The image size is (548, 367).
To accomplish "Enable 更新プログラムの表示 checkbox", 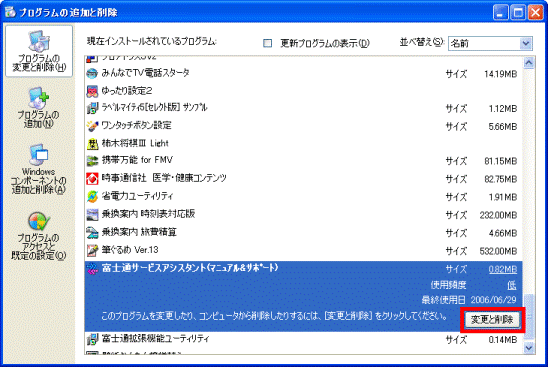I will (x=267, y=43).
